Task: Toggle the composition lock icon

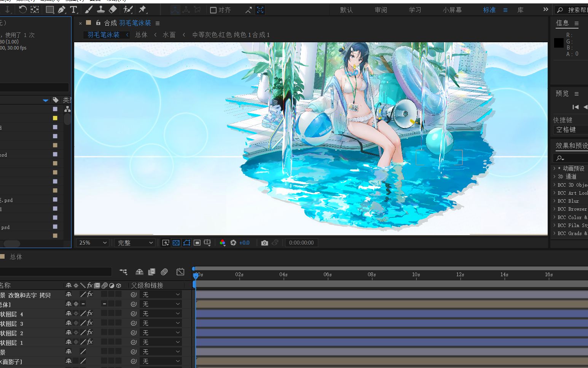Action: pos(98,23)
